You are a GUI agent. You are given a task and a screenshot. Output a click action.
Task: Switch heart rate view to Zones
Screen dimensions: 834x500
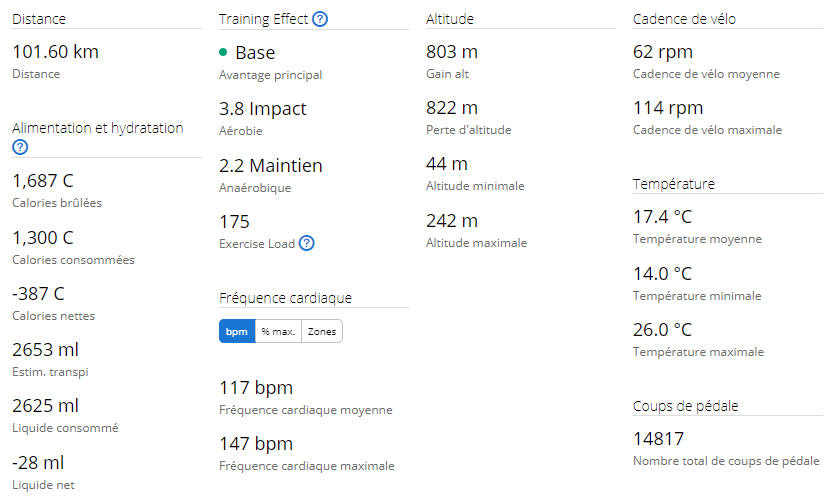tap(322, 331)
